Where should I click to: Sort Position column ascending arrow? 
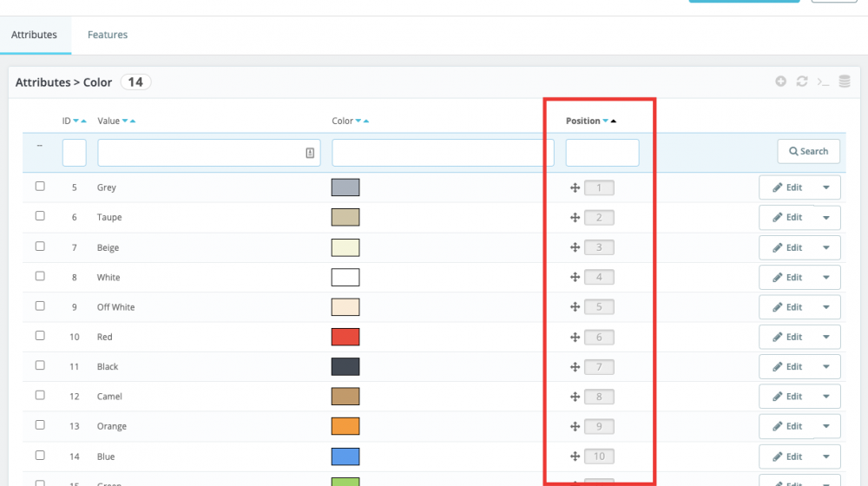pos(613,121)
